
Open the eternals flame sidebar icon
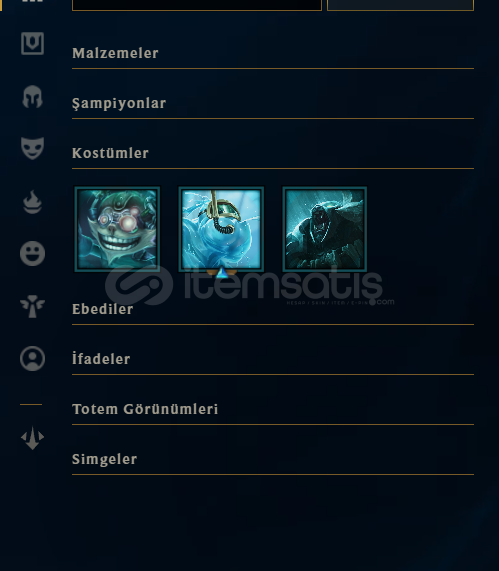coord(32,202)
